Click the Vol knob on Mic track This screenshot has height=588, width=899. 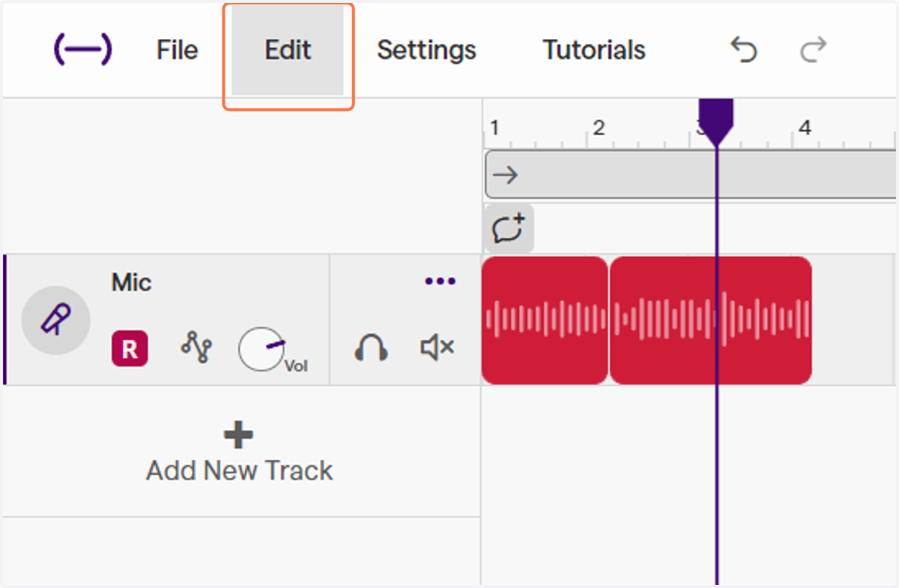(262, 349)
